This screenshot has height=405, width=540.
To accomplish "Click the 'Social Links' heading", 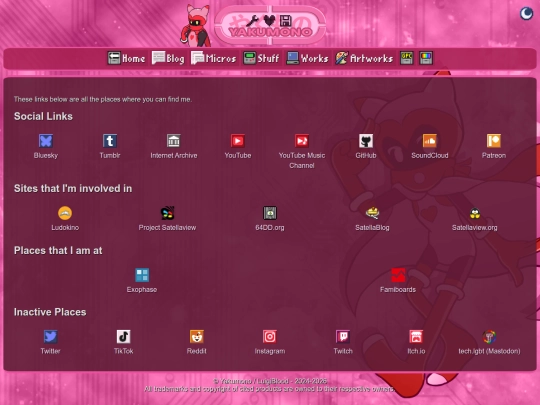I will pos(43,116).
